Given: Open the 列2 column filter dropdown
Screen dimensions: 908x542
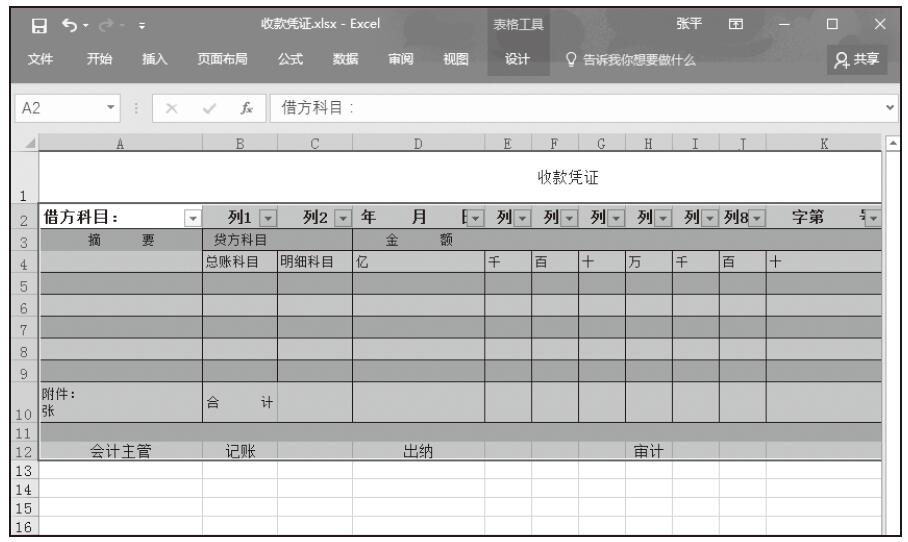Looking at the screenshot, I should 341,217.
